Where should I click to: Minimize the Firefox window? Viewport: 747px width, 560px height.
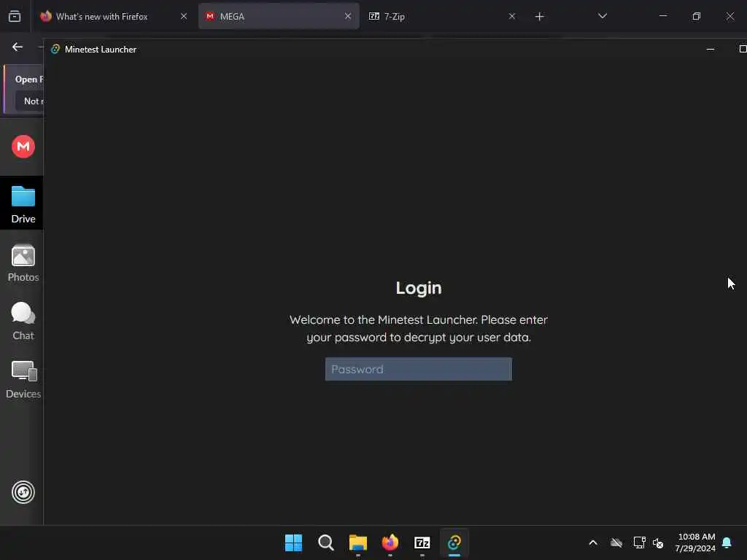click(x=662, y=16)
